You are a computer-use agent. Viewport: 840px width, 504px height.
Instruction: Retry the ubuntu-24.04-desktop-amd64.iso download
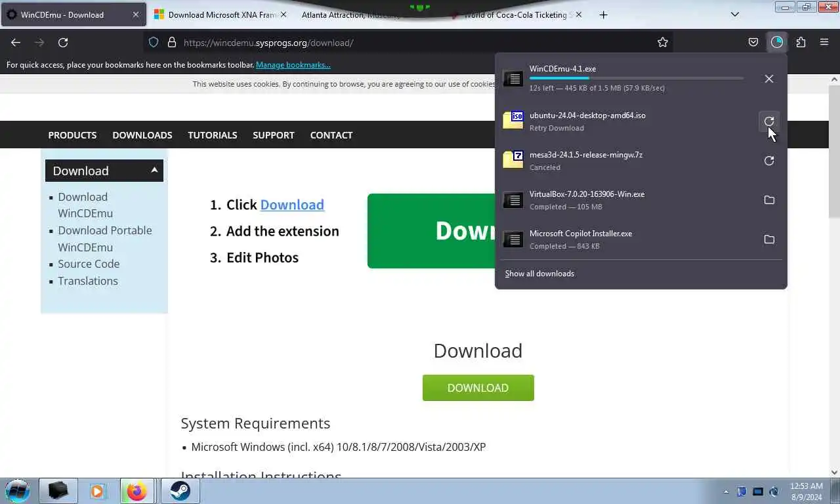769,121
